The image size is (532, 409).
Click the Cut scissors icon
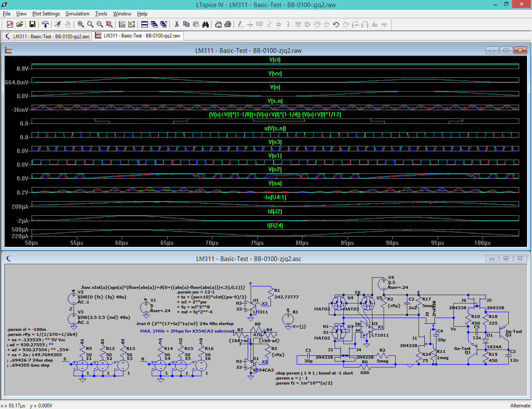click(x=177, y=25)
